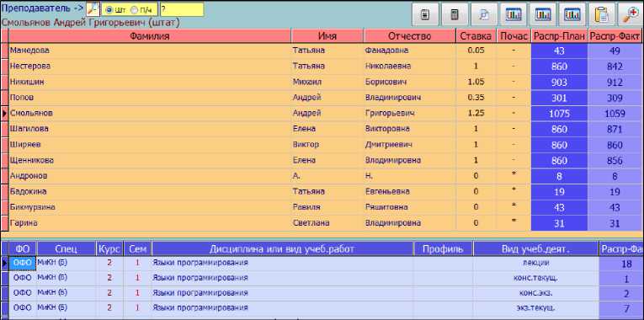Click the 1.05 rate value for Никишин
Viewport: 644px width, 320px height.
[476, 82]
